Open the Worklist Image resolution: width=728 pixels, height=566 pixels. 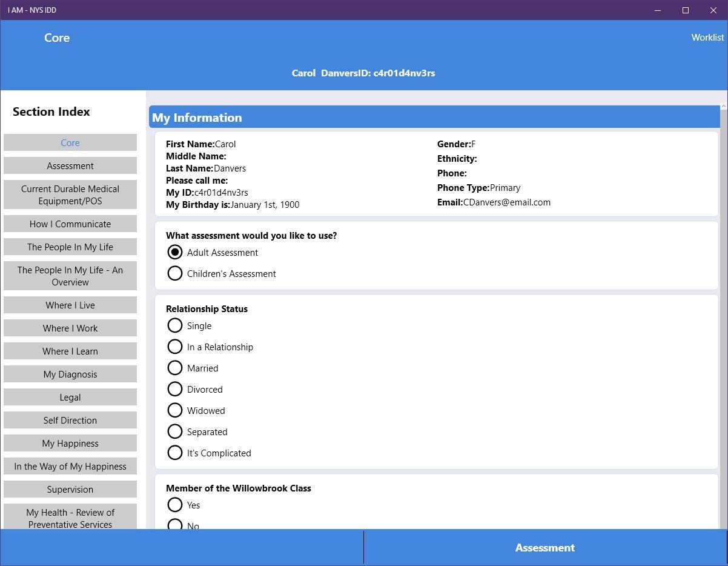click(707, 37)
